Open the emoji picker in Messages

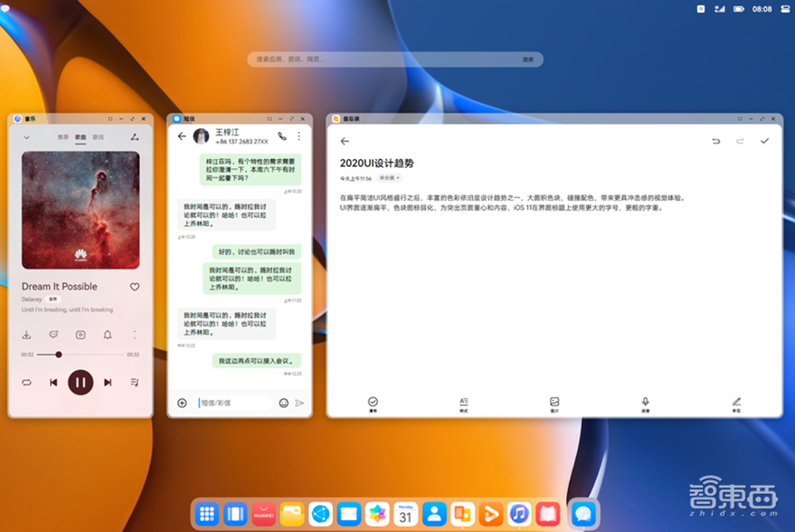[x=284, y=403]
